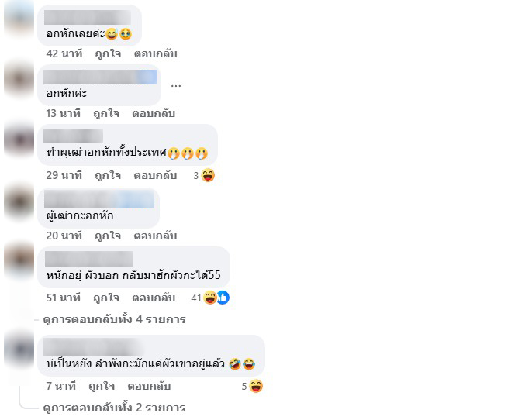Open the three-dot menu beside the อกหักค่ะ comment
The width and height of the screenshot is (525, 420).
176,86
